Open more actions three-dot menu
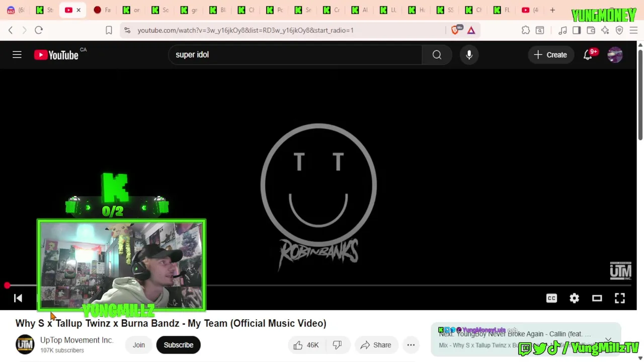644x362 pixels. [411, 345]
